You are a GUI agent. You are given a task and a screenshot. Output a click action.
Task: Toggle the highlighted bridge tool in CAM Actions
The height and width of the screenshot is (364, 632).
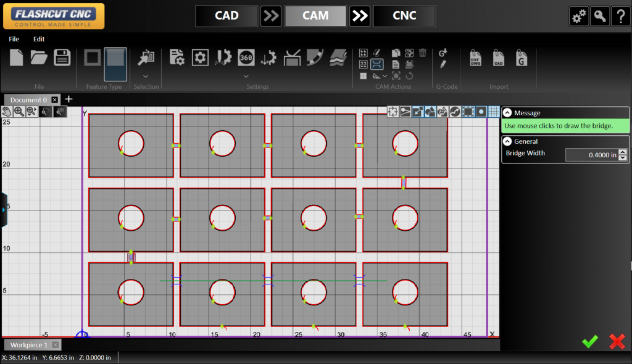tap(376, 64)
